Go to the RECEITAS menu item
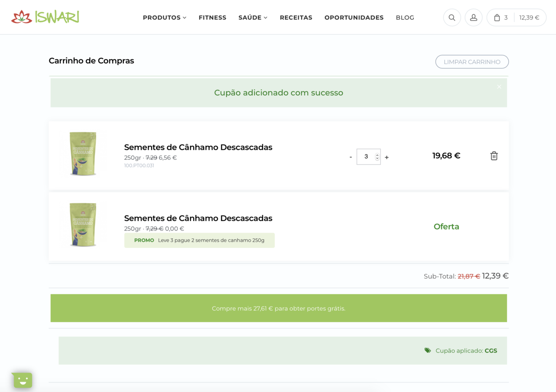Viewport: 556px width, 392px height. click(x=296, y=17)
